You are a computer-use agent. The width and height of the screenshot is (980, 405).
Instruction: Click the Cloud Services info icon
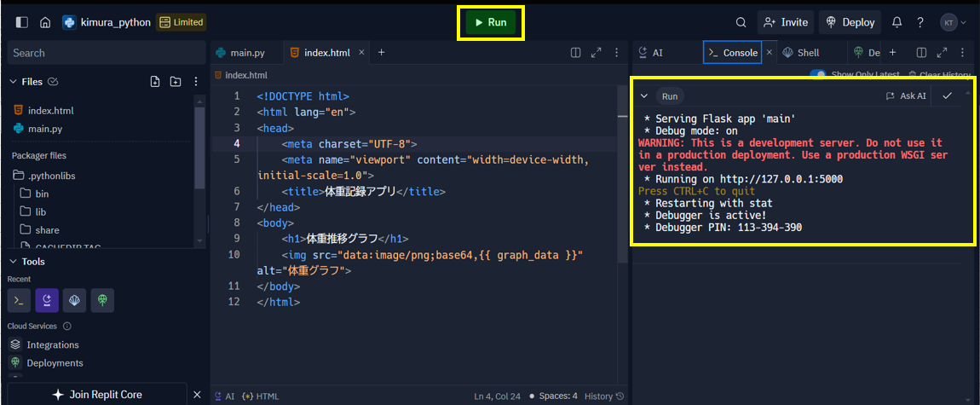tap(67, 327)
